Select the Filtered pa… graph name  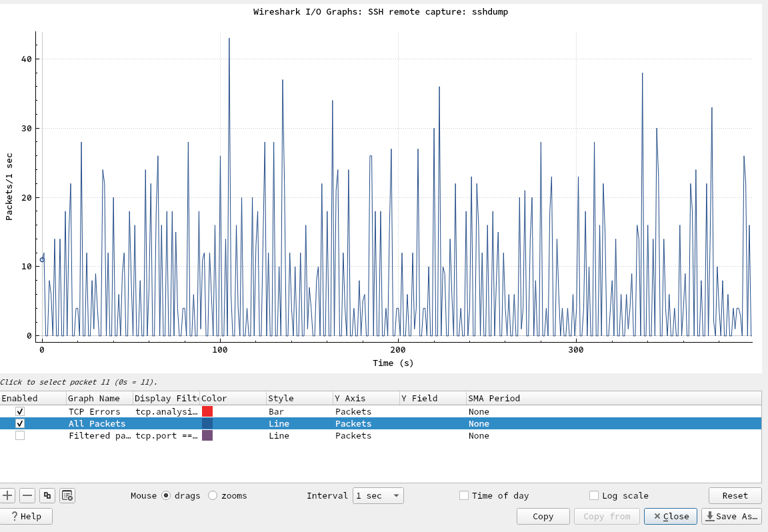coord(99,435)
